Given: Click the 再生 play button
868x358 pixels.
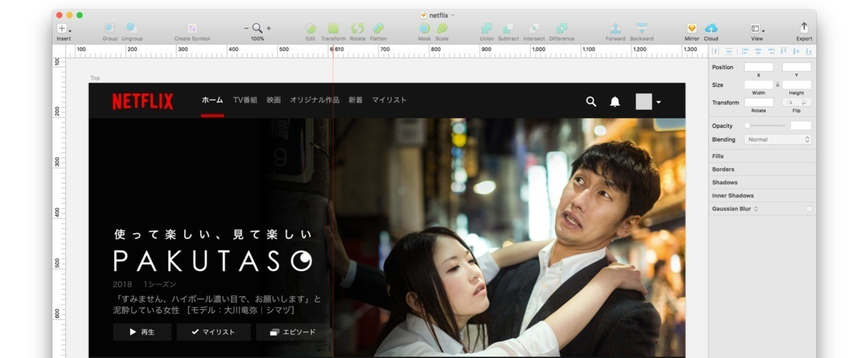Looking at the screenshot, I should (142, 332).
